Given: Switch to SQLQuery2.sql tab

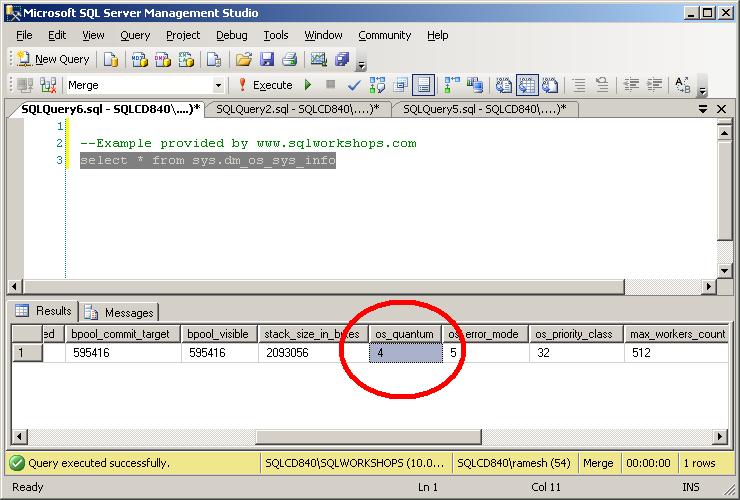Looking at the screenshot, I should 298,110.
